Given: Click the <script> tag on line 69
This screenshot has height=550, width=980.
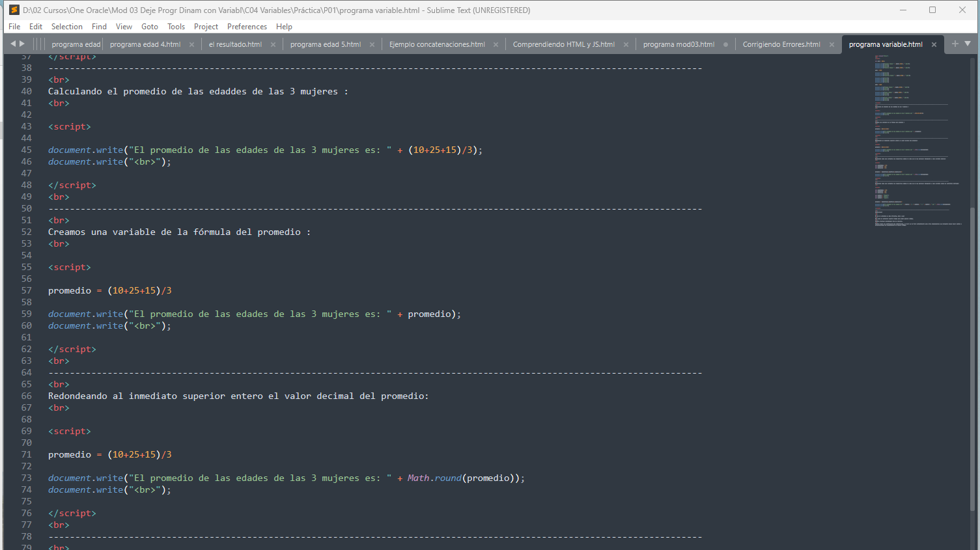Looking at the screenshot, I should pyautogui.click(x=70, y=431).
